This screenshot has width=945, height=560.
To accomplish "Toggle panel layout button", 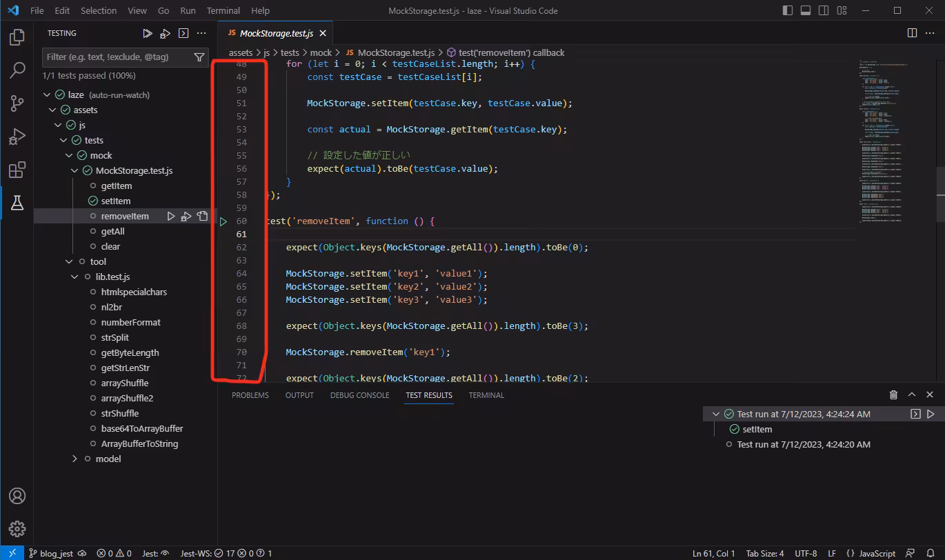I will coord(806,10).
